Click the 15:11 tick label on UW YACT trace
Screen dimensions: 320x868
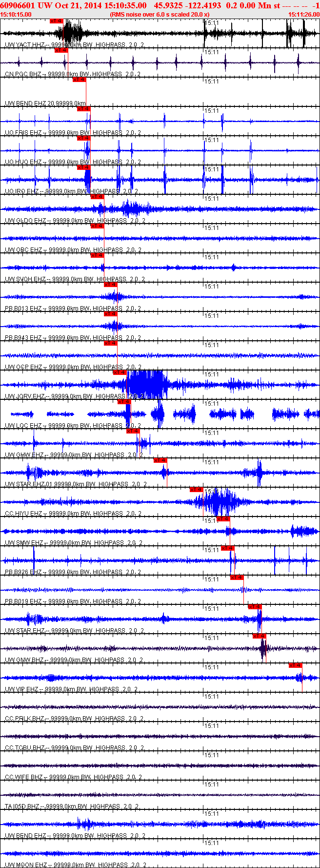point(212,23)
